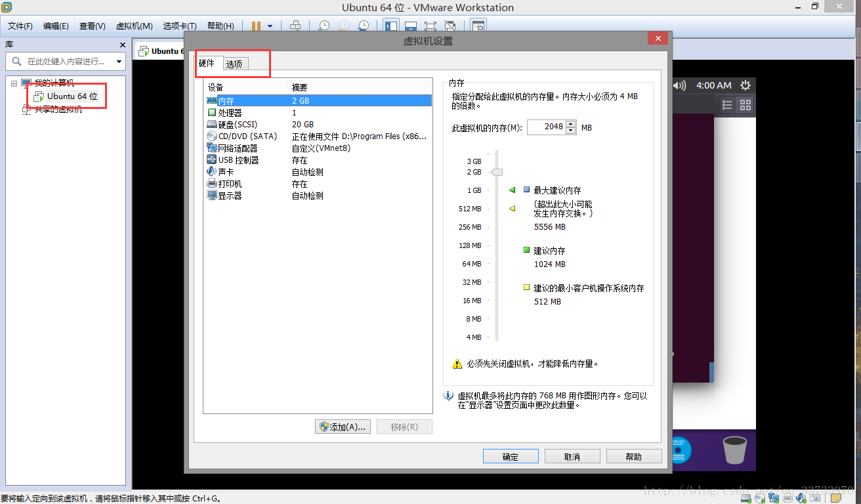Click the message log note icon

click(x=836, y=498)
